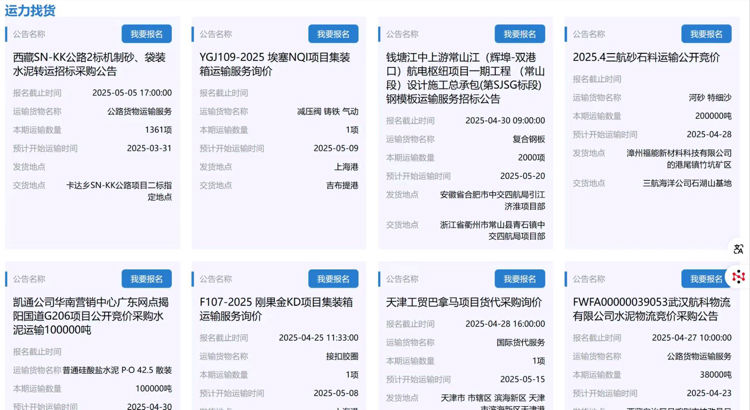
Task: Select deadline text 2025-04-28 16:00:00
Action: click(505, 324)
